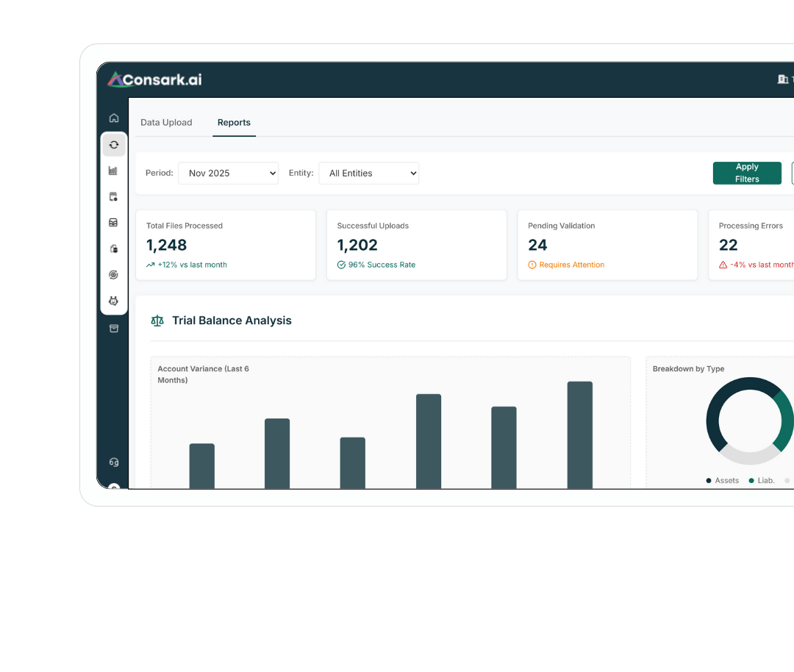The height and width of the screenshot is (672, 794).
Task: Click the inbox tray sidebar icon
Action: tap(113, 223)
